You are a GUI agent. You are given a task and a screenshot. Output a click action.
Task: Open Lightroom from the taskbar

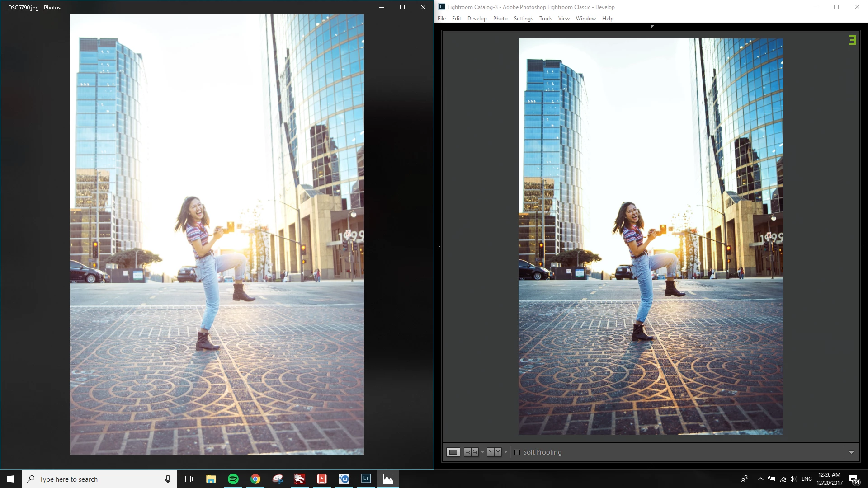pos(366,479)
